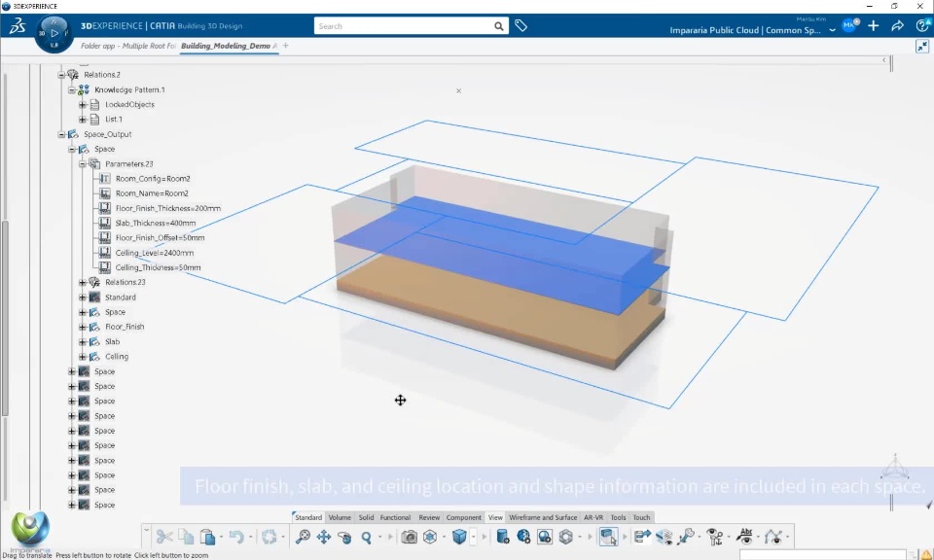Click the Capture camera icon
The image size is (934, 560).
coord(410,537)
